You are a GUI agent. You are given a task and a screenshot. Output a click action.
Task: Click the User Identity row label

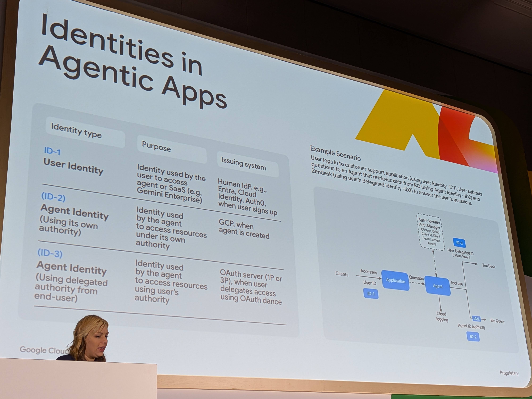(73, 166)
